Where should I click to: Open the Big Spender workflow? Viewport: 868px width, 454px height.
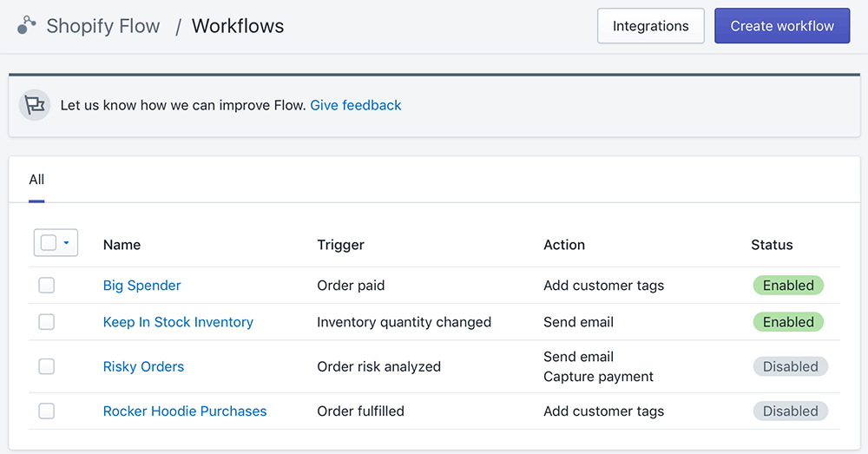[141, 286]
